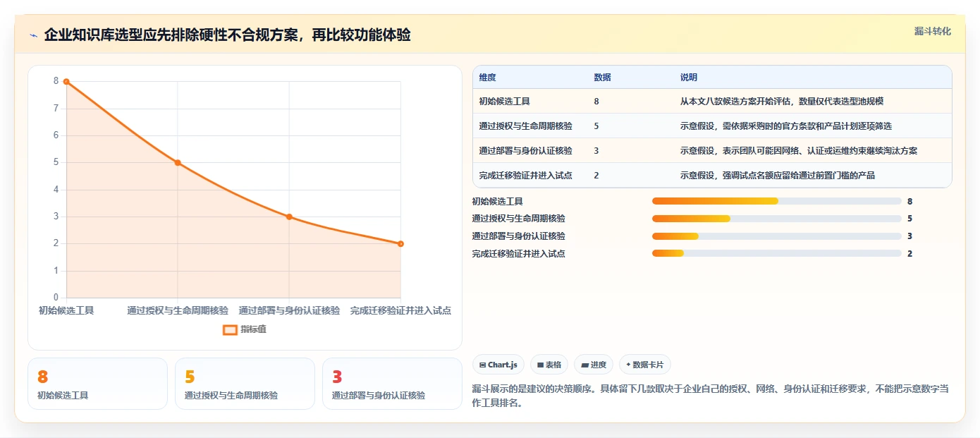The image size is (980, 438).
Task: Click x-axis label 完成迁移验证并进入试点 under chart
Action: click(400, 310)
